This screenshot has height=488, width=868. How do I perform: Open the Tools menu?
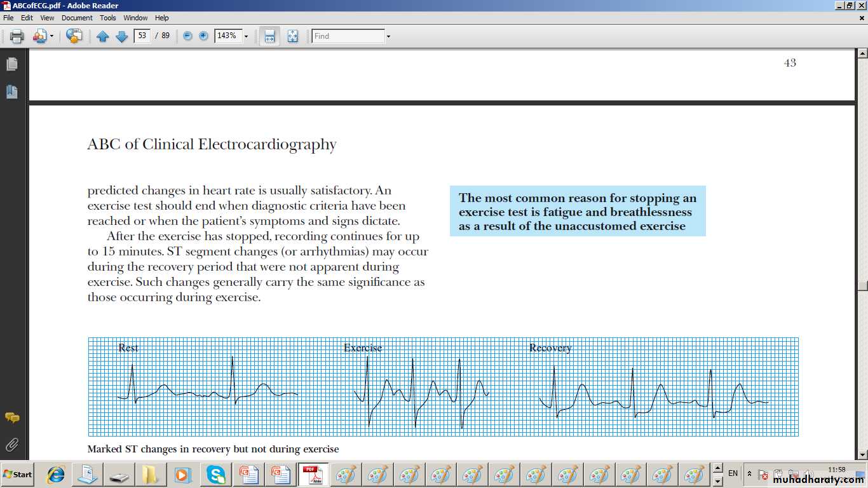[x=108, y=18]
